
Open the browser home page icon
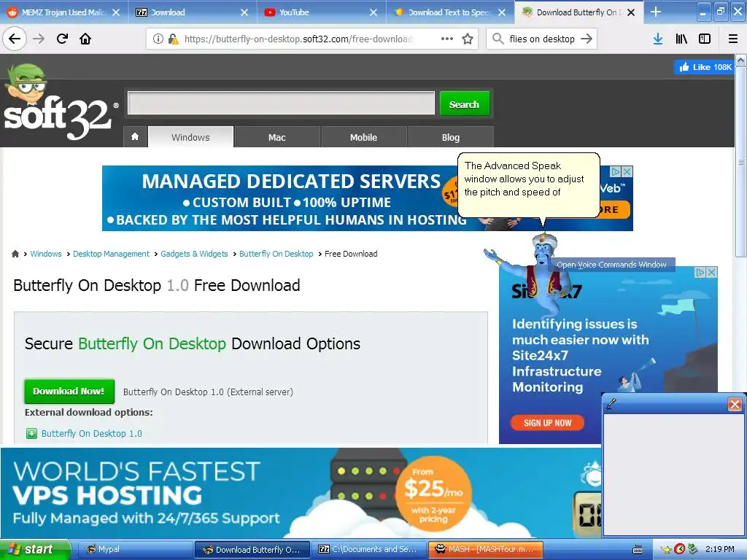pyautogui.click(x=85, y=39)
